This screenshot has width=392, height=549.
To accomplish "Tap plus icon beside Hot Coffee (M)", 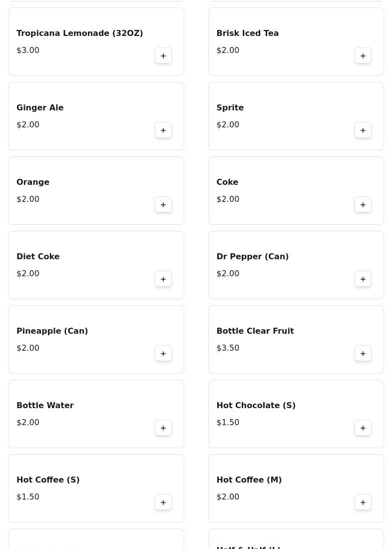I will pos(363,503).
